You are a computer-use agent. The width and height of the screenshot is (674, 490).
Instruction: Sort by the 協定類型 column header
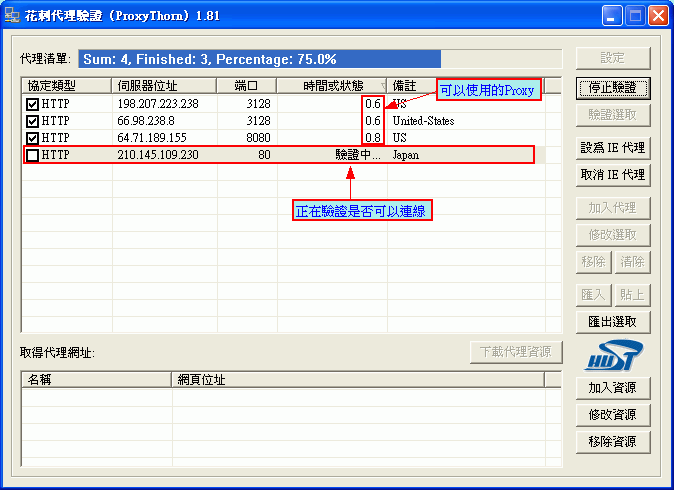tap(67, 86)
